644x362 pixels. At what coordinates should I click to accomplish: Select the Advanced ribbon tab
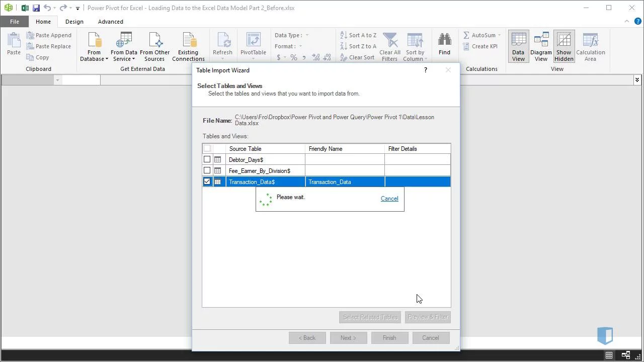pos(111,22)
